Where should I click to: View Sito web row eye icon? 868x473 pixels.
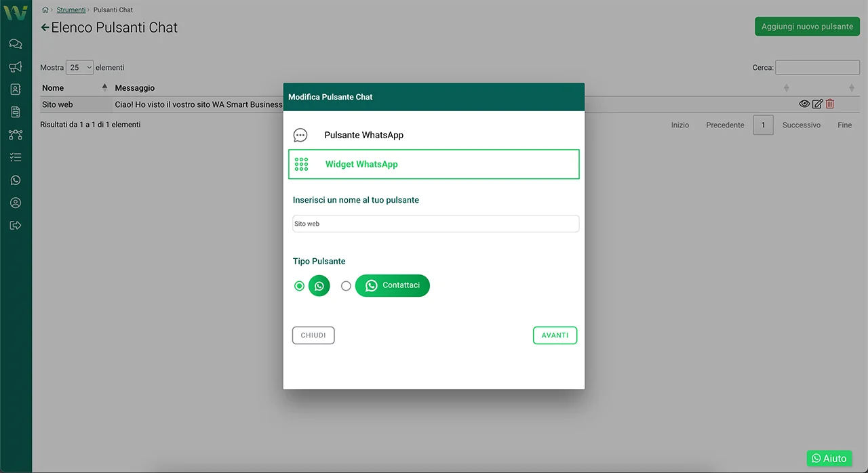point(804,104)
